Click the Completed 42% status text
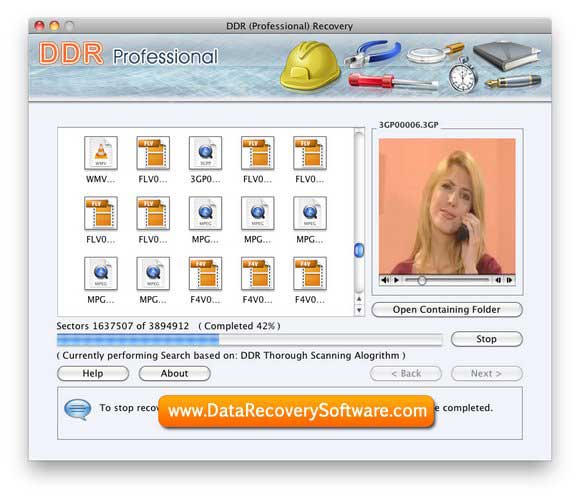This screenshot has height=500, width=580. point(239,326)
